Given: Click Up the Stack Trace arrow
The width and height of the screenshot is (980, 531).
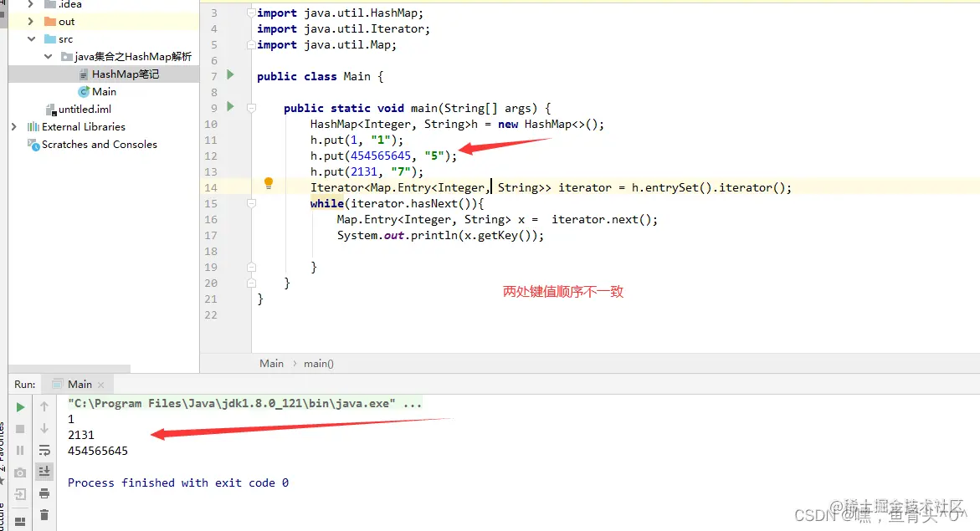Looking at the screenshot, I should coord(44,406).
